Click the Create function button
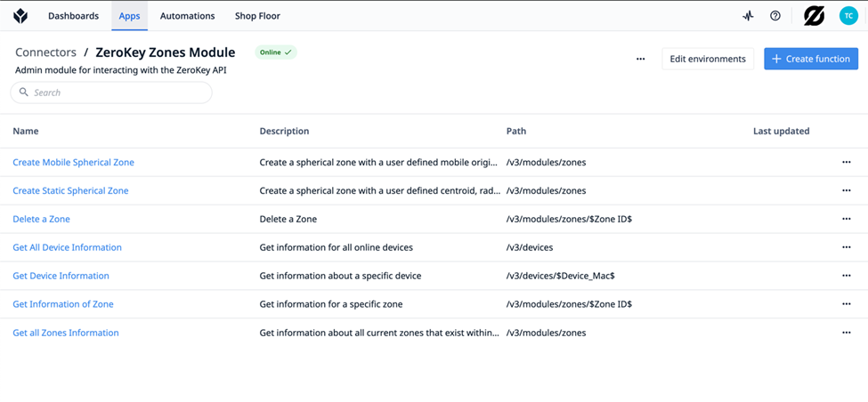 811,59
